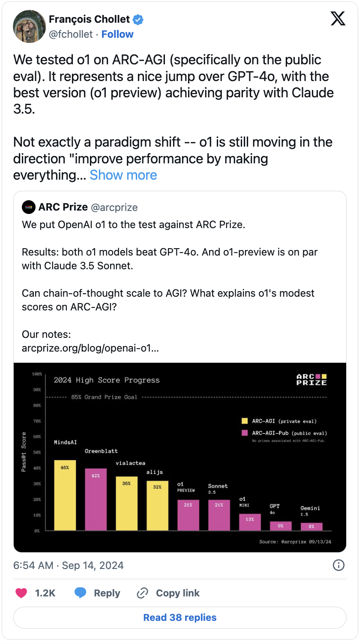Image resolution: width=359 pixels, height=644 pixels.
Task: Click the tweet info icon
Action: (338, 565)
